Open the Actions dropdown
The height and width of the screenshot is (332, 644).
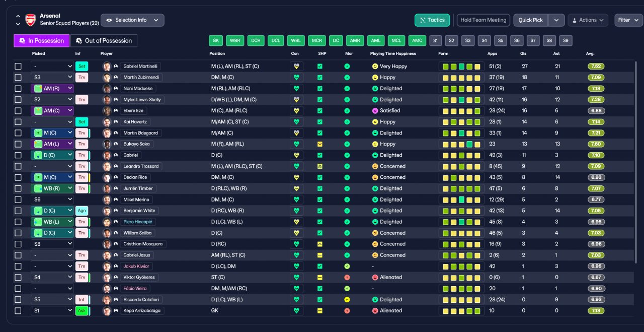click(x=588, y=20)
